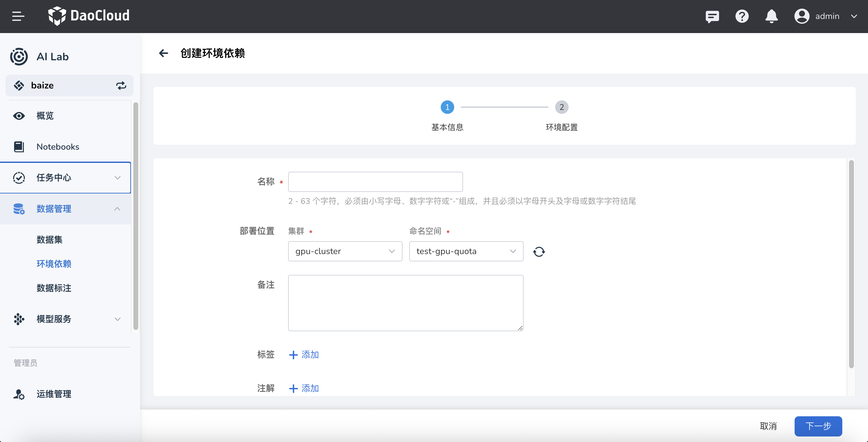Click the 数据管理 database icon
868x442 pixels.
coord(19,209)
